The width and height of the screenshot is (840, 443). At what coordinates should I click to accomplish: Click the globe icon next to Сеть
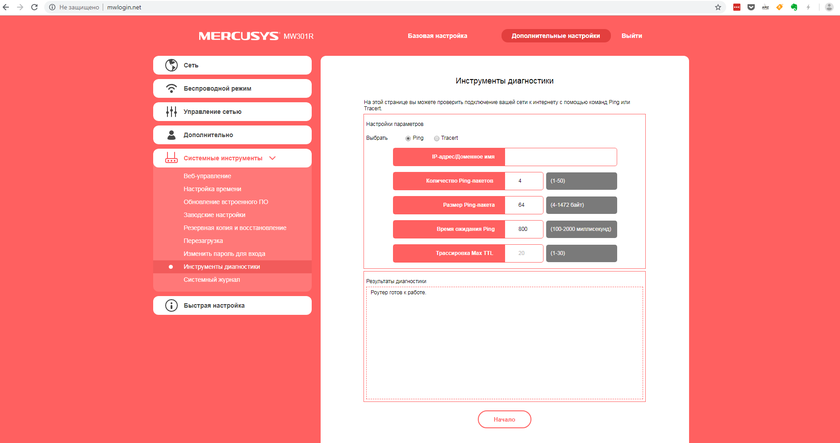(x=171, y=65)
